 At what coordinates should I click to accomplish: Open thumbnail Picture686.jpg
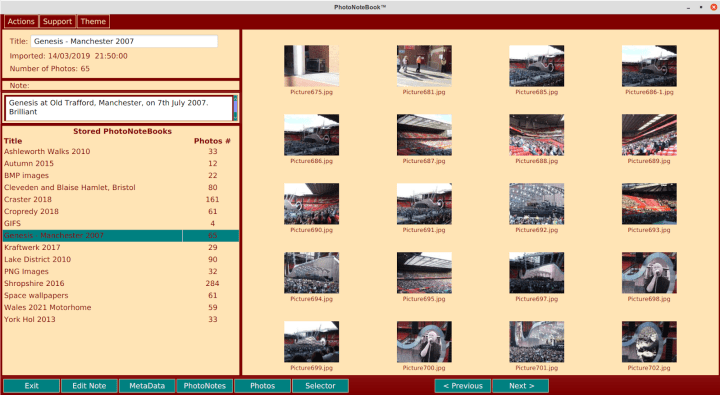(x=311, y=135)
